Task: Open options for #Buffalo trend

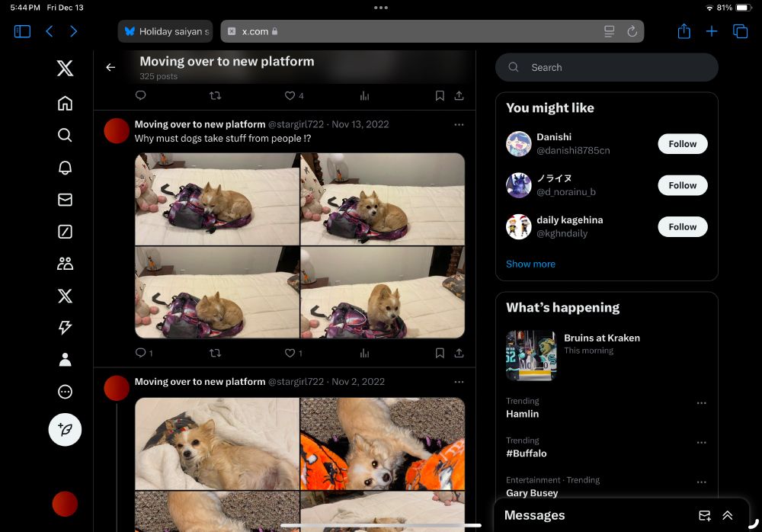Action: coord(701,443)
